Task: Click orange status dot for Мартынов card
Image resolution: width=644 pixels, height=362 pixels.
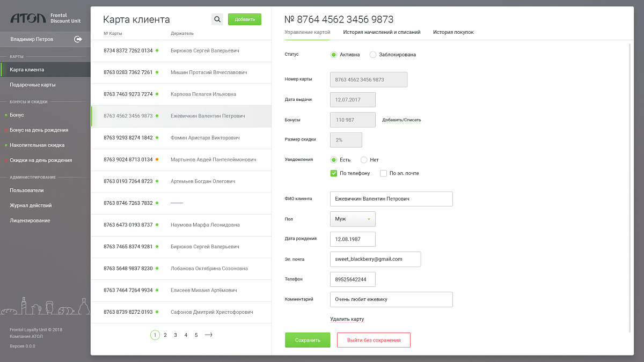Action: (x=157, y=159)
